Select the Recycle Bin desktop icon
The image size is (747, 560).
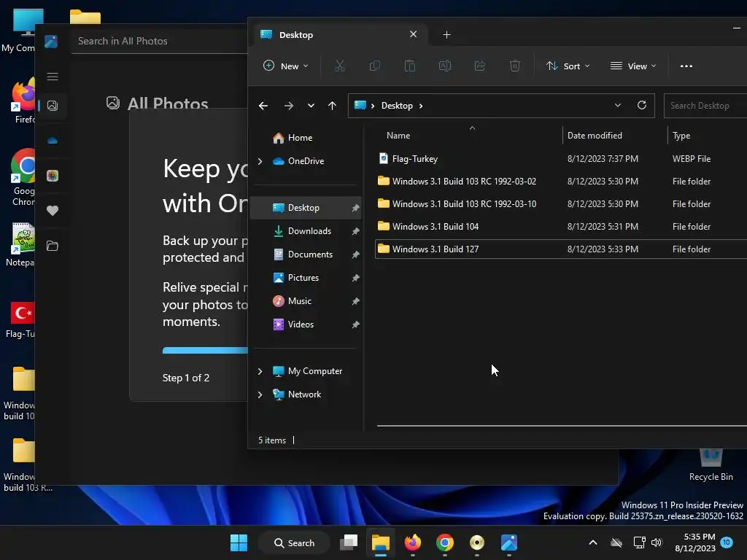pos(711,465)
